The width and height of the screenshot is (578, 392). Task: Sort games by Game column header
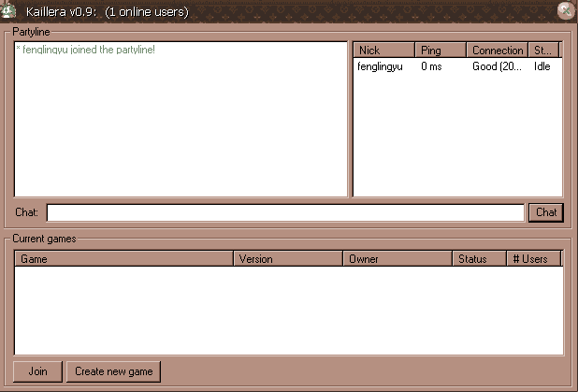pos(123,259)
